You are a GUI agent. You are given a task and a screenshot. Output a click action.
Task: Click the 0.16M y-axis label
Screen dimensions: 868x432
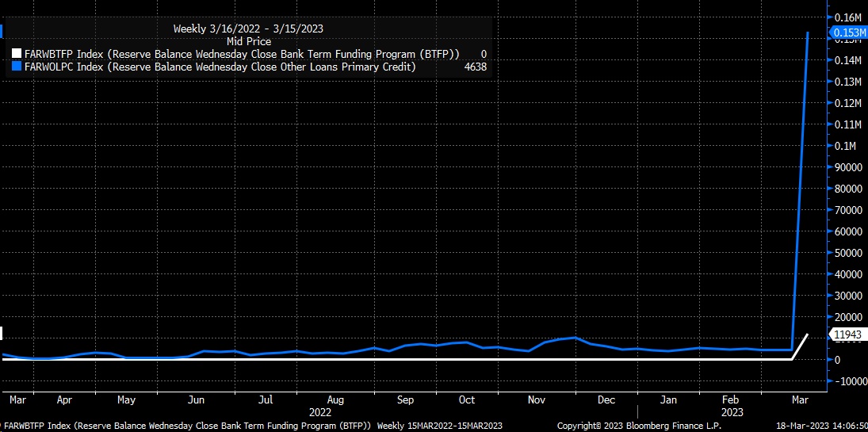pos(847,17)
